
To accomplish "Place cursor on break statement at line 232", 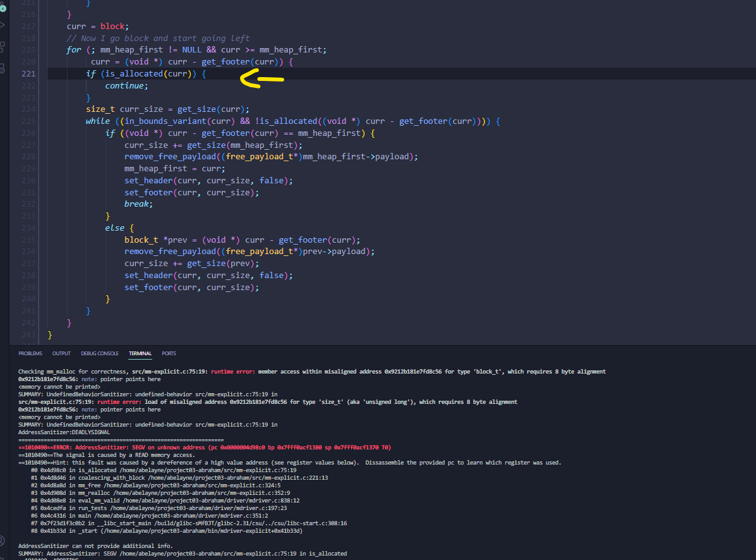I will pos(138,204).
